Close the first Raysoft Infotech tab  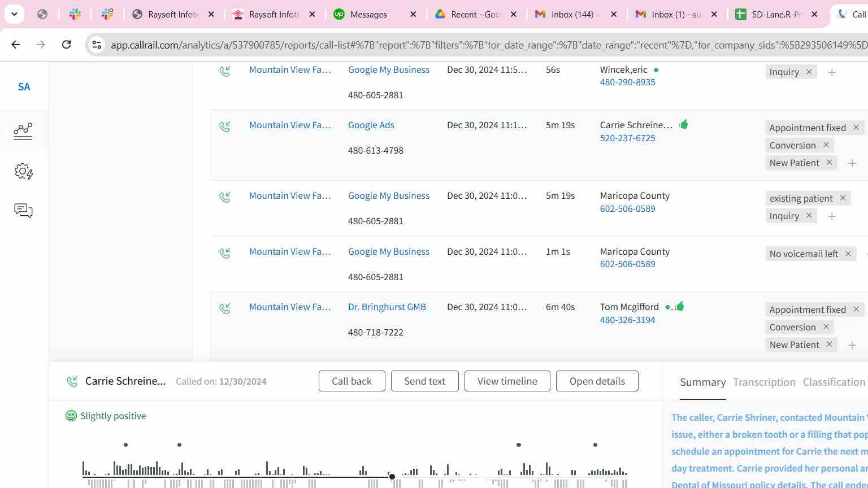[x=211, y=15]
